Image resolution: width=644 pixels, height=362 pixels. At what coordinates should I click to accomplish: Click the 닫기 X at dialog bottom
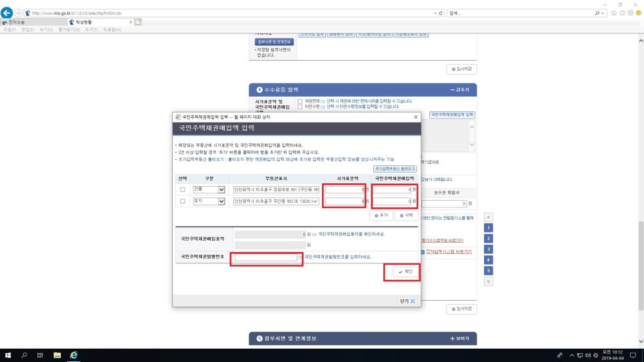tap(407, 301)
